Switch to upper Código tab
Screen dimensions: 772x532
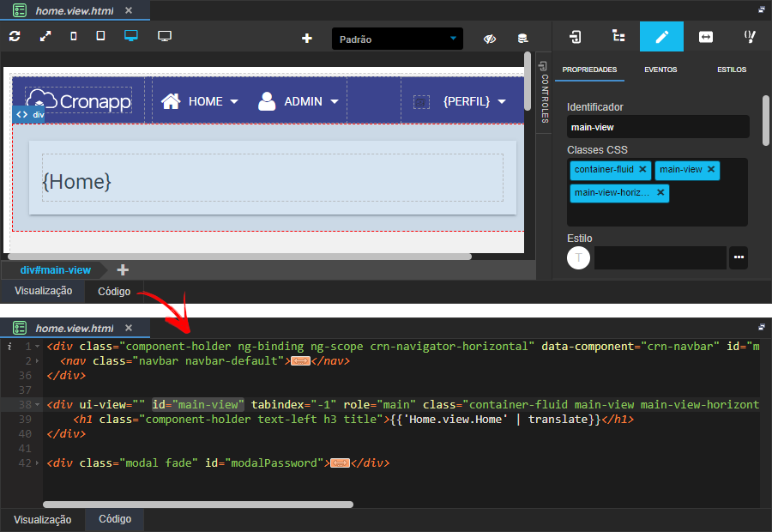click(x=114, y=291)
